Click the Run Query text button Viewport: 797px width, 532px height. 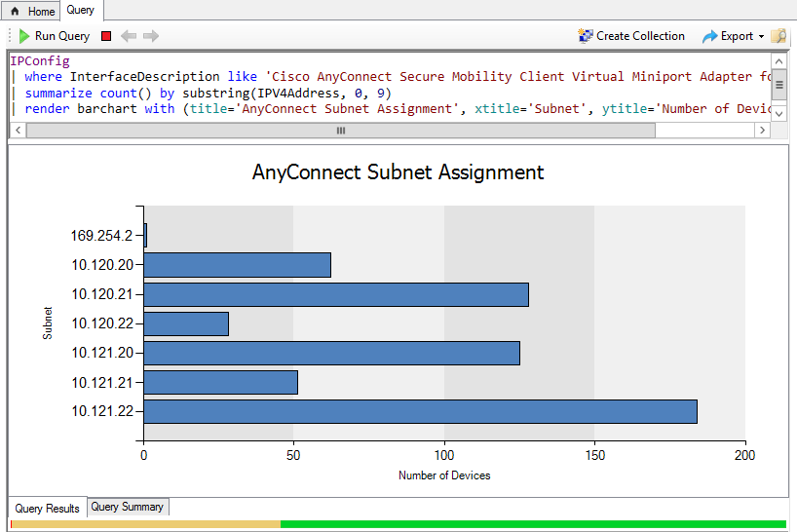(62, 36)
